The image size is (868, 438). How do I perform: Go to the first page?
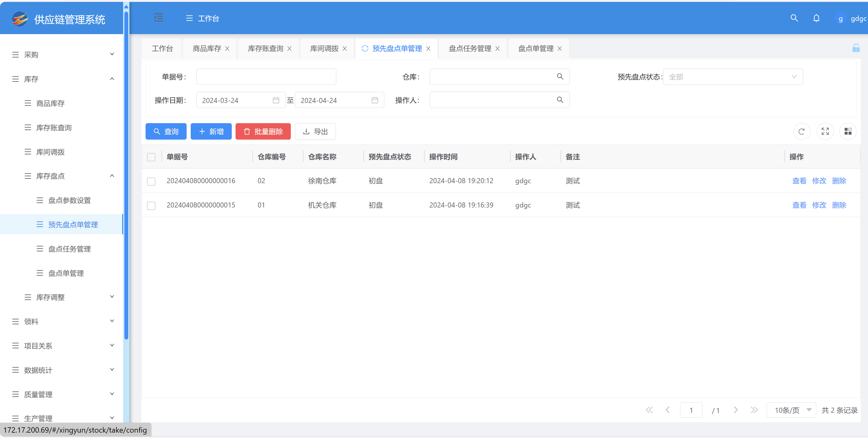tap(649, 410)
